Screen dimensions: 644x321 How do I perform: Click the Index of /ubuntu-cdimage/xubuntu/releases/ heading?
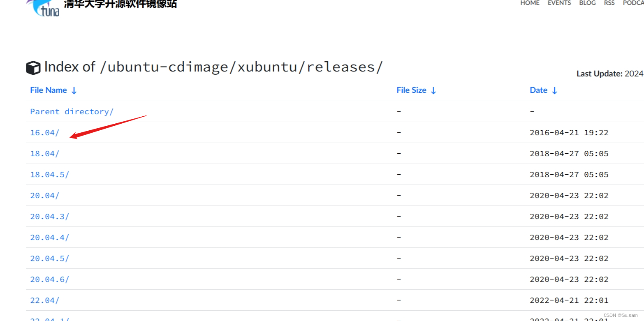(213, 67)
